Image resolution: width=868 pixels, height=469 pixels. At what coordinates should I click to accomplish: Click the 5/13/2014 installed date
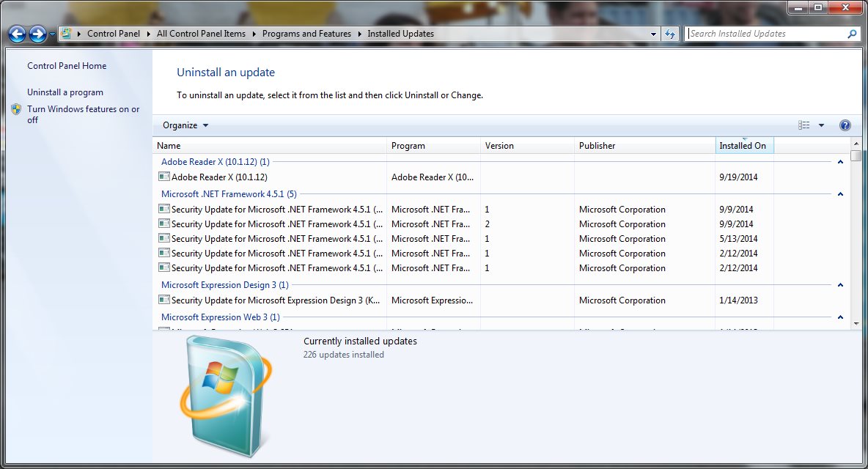(738, 239)
